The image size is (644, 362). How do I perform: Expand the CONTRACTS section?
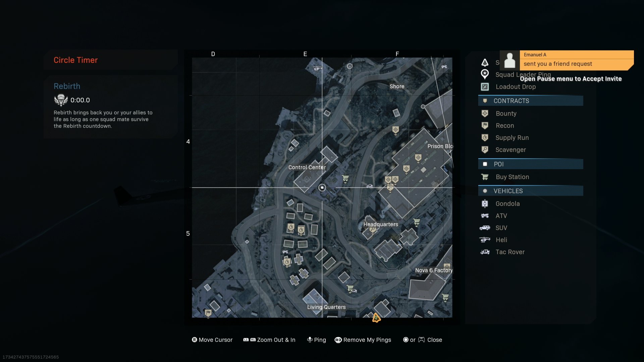click(530, 100)
